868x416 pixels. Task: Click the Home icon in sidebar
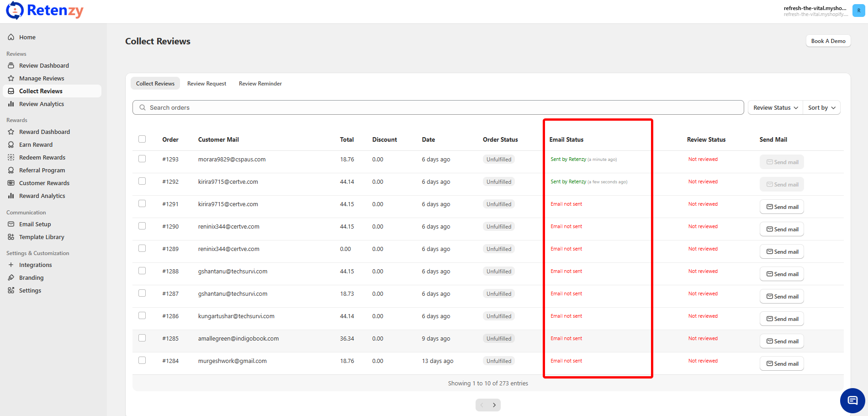pyautogui.click(x=11, y=37)
